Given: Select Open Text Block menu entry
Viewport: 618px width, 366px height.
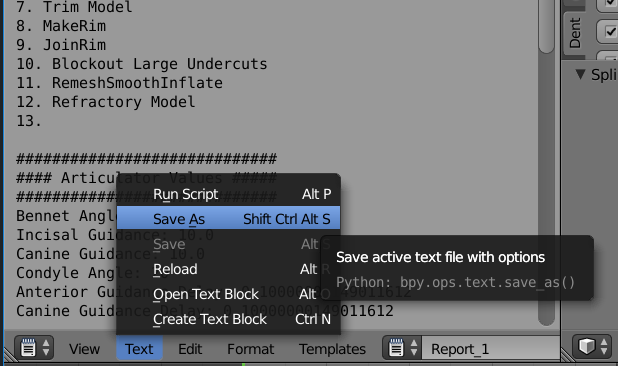Looking at the screenshot, I should pos(228,294).
